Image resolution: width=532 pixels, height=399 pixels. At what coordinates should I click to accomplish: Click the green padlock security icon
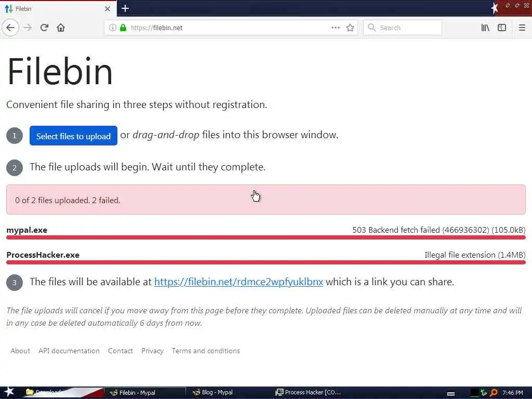click(x=123, y=28)
